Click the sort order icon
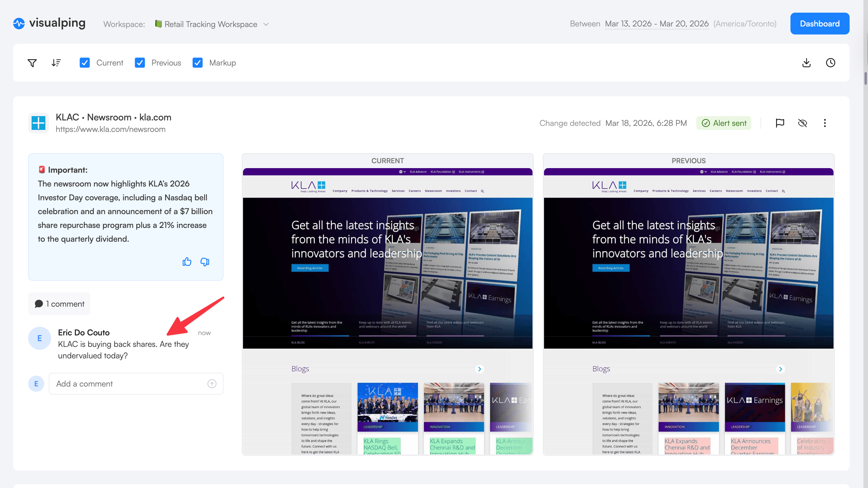 56,63
